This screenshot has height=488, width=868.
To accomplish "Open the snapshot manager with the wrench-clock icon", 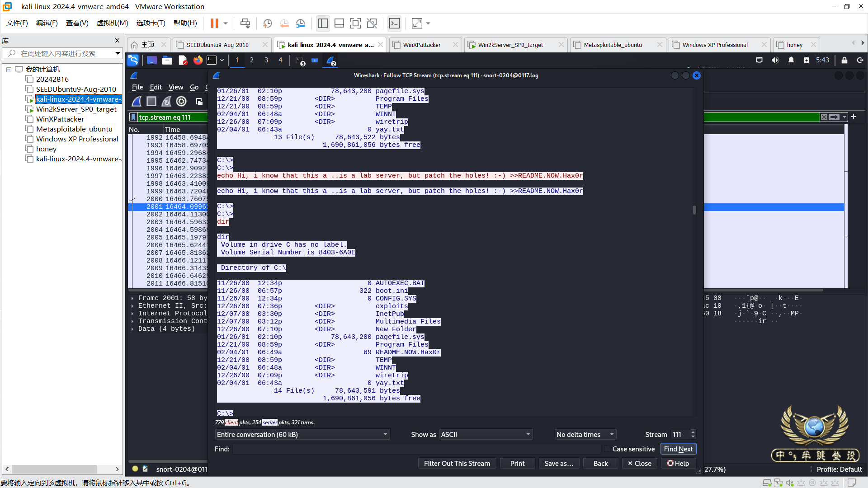I will (300, 23).
